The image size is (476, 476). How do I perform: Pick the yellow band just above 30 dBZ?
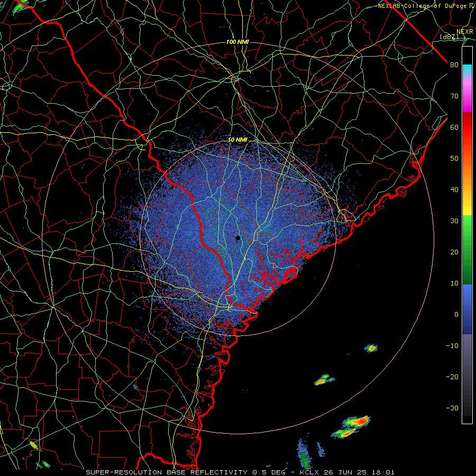coord(467,209)
